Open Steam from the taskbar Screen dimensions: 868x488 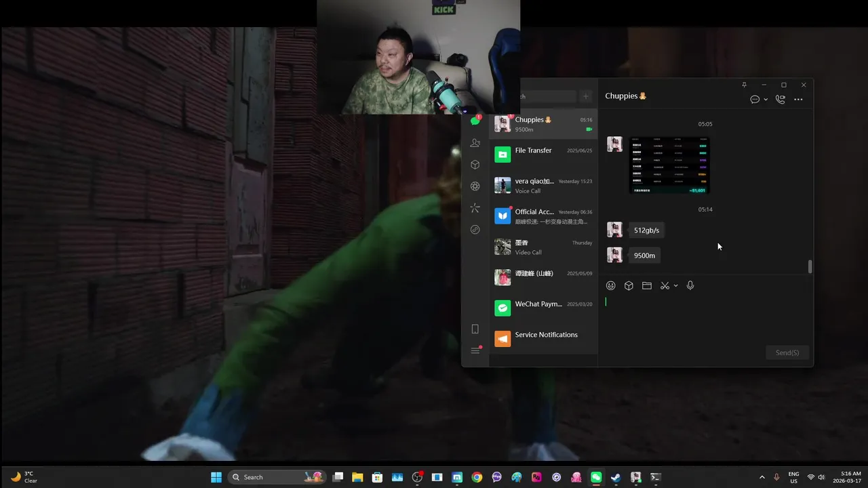pyautogui.click(x=616, y=477)
